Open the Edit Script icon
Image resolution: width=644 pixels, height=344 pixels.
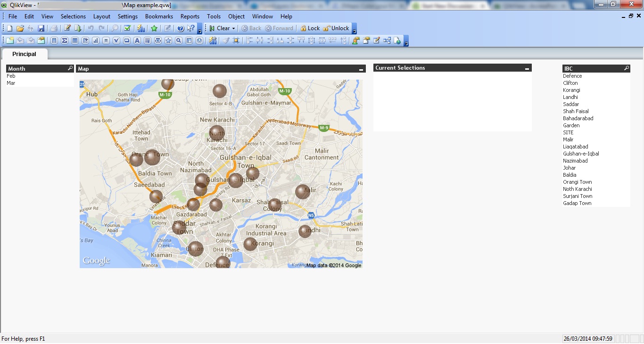[67, 28]
